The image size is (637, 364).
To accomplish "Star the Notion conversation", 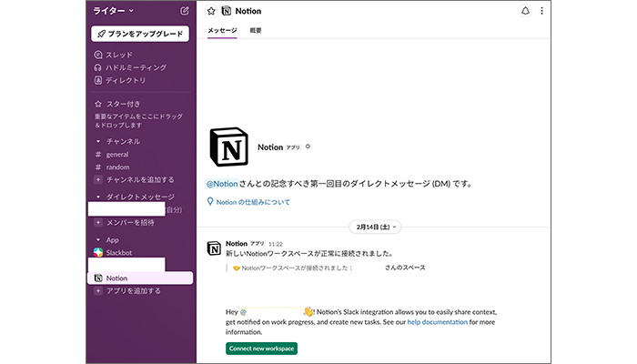I will 211,11.
